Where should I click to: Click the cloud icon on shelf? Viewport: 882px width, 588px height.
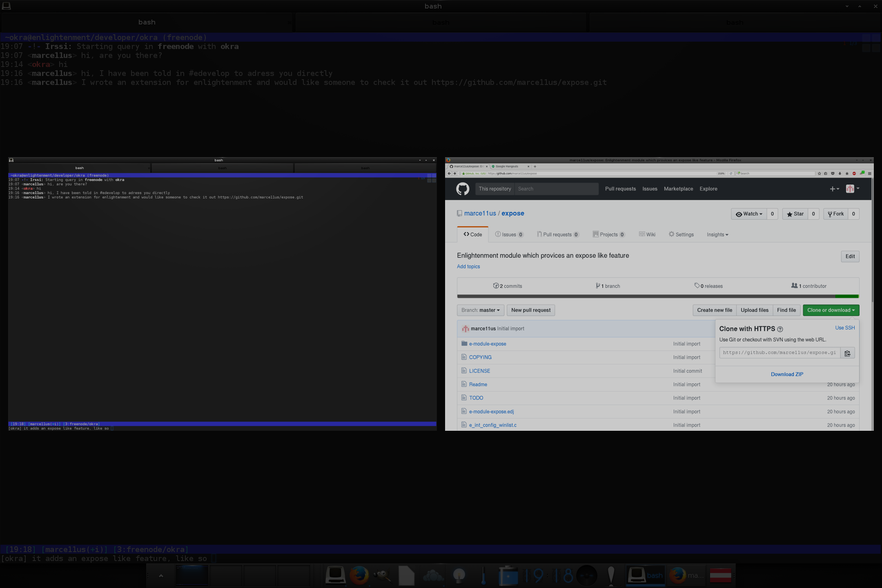[x=433, y=576]
